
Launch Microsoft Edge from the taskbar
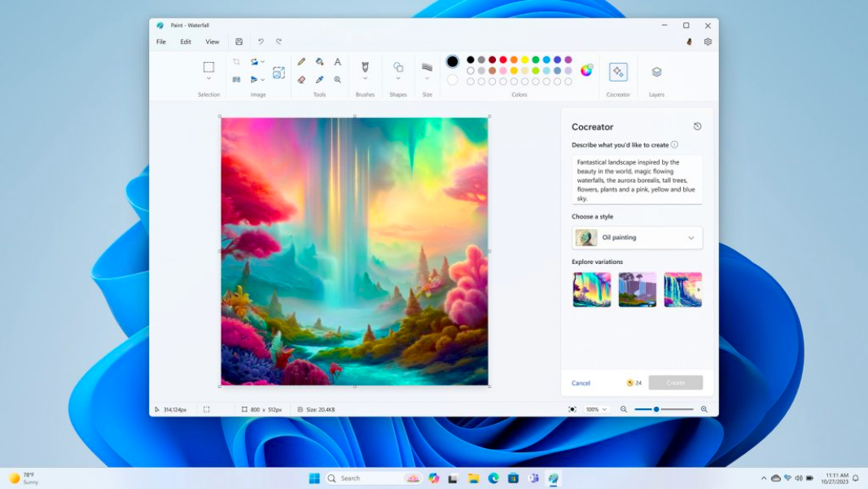(492, 478)
